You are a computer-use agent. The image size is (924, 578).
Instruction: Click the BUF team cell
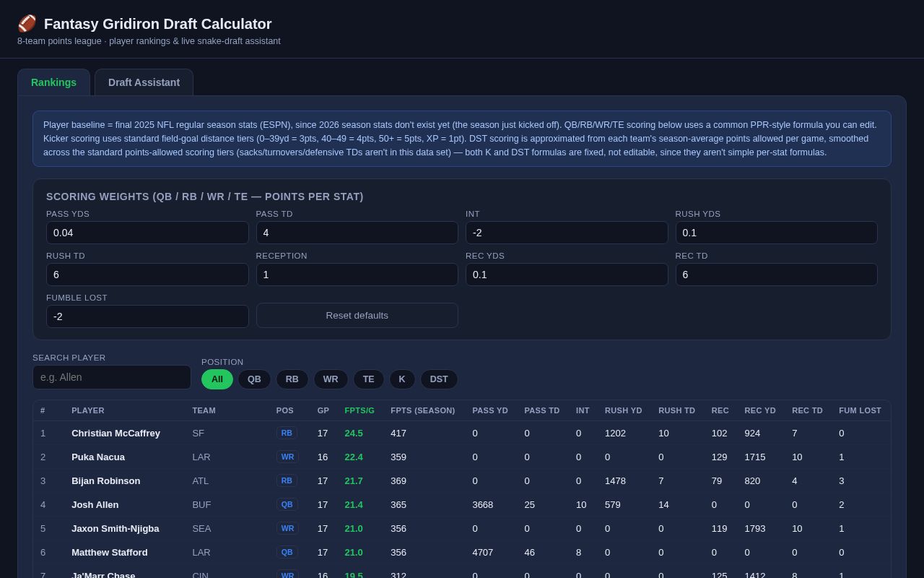coord(202,505)
